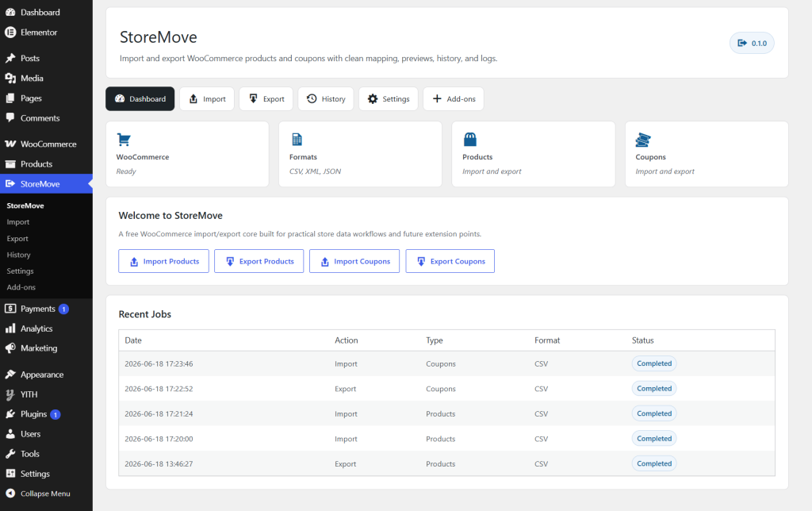Click the Export Products button
812x511 pixels.
pyautogui.click(x=259, y=261)
